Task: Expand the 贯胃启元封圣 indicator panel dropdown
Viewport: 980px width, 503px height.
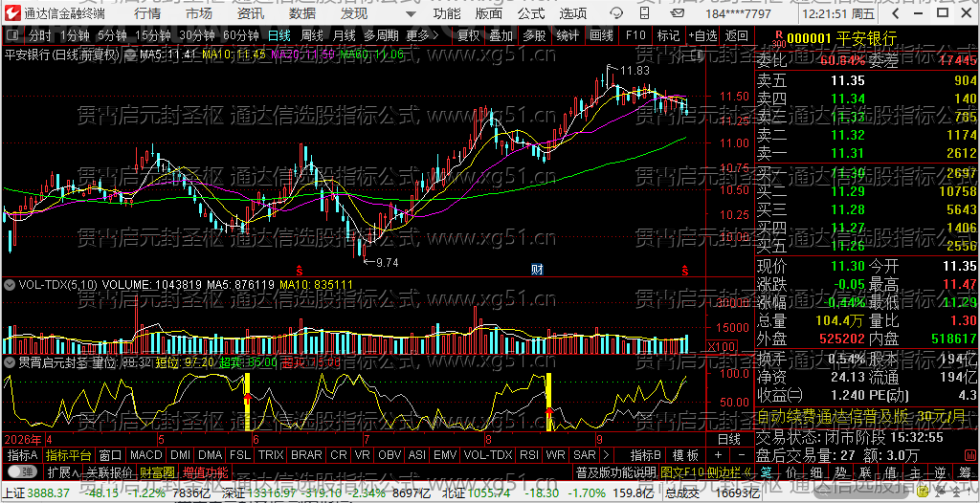Action: pos(10,361)
